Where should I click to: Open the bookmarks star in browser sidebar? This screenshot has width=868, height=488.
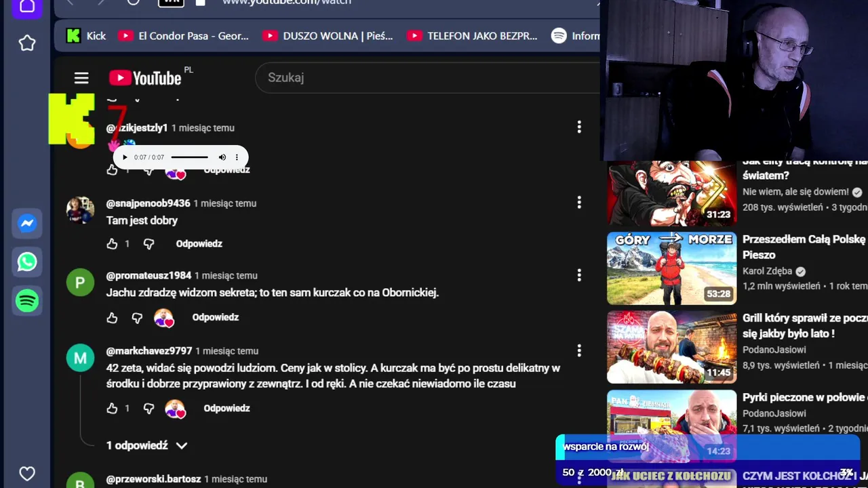coord(27,43)
